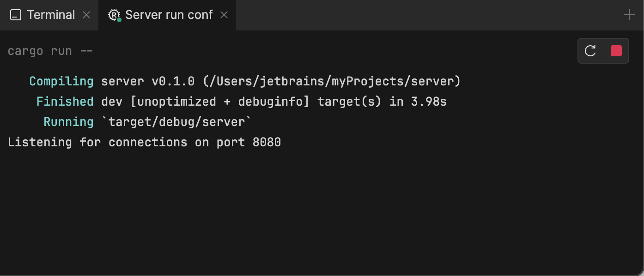The image size is (644, 276).
Task: Close the Terminal tab
Action: coord(86,15)
